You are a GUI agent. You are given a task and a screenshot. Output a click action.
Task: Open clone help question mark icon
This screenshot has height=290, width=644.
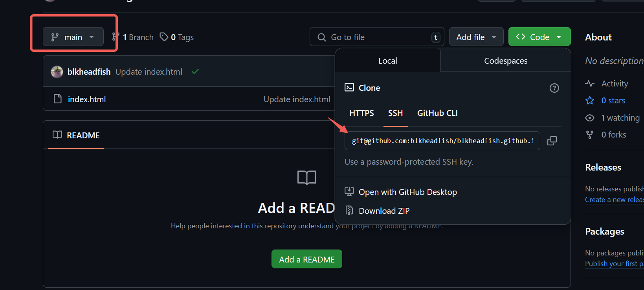coord(554,88)
